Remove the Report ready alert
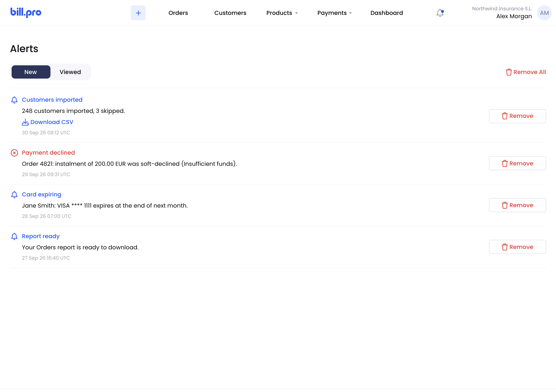The image size is (556, 392). pyautogui.click(x=517, y=247)
